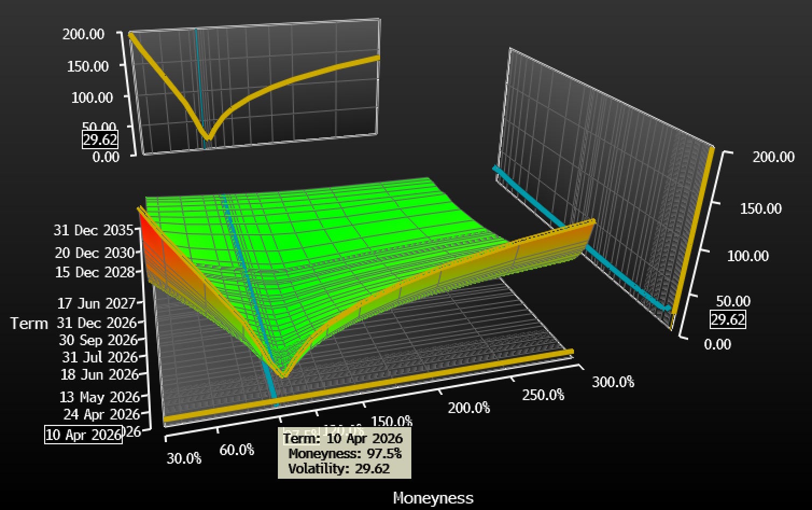Viewport: 812px width, 510px height.
Task: Select the 20 Dec 2030 term label
Action: click(x=94, y=253)
